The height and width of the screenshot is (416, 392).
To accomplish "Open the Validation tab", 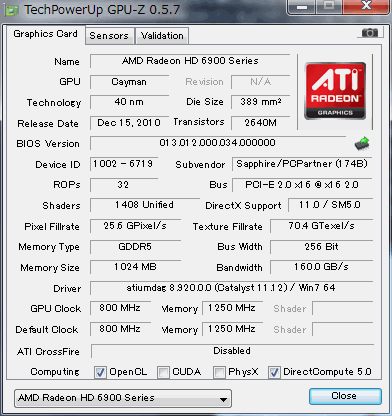I will [x=162, y=36].
